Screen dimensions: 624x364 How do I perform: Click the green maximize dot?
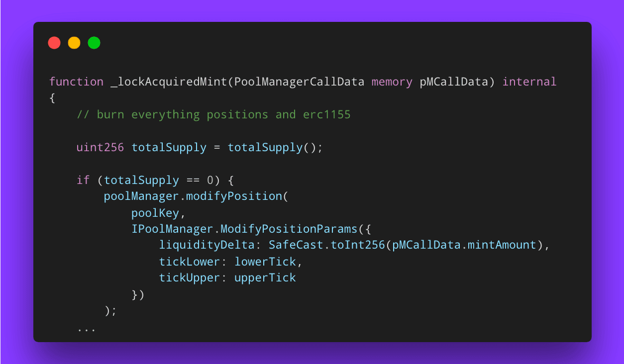94,43
